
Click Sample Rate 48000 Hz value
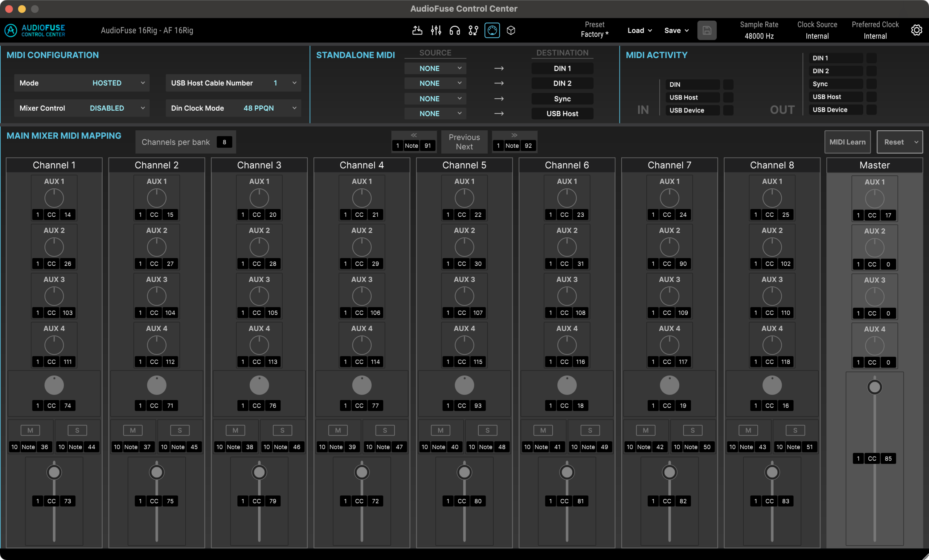tap(759, 36)
